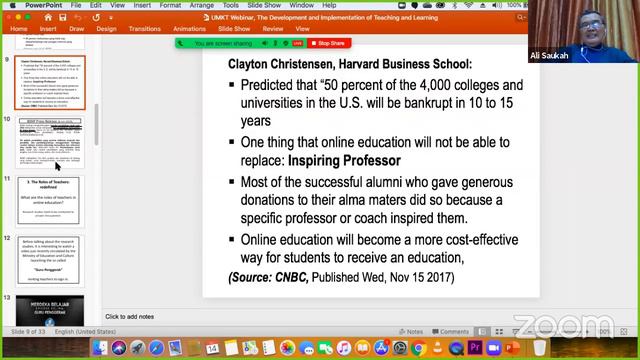Click Fit slide to window icon
Viewport: 640px width, 360px height.
tap(624, 332)
